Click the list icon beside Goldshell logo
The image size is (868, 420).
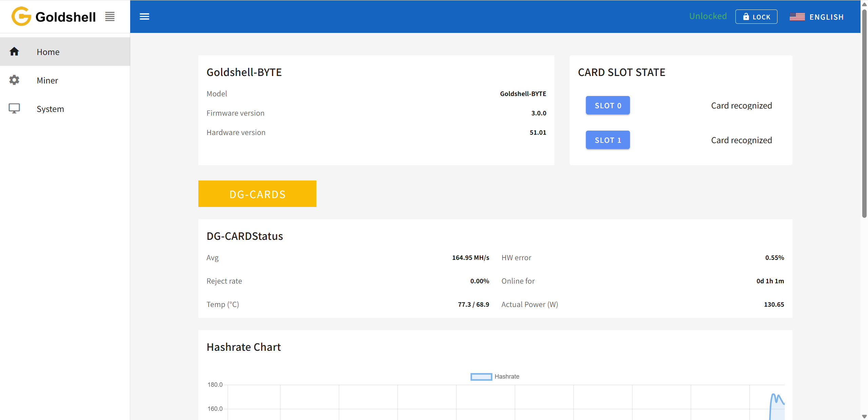pyautogui.click(x=110, y=16)
